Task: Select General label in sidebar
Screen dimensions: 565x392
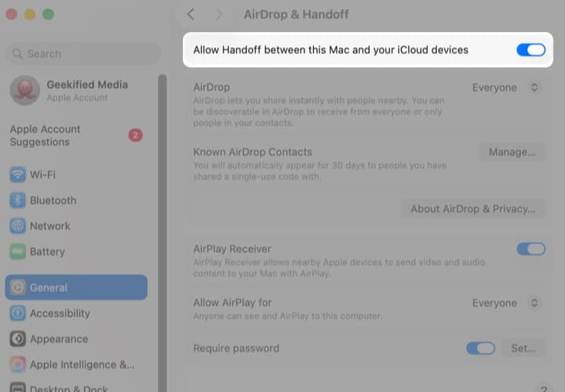Action: (x=49, y=287)
